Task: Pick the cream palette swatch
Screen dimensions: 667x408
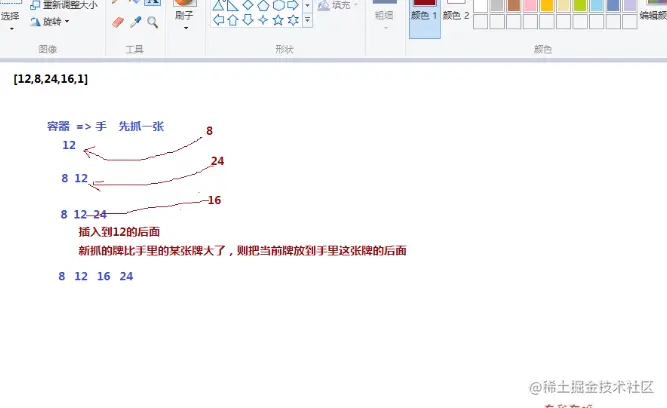Action: (563, 5)
